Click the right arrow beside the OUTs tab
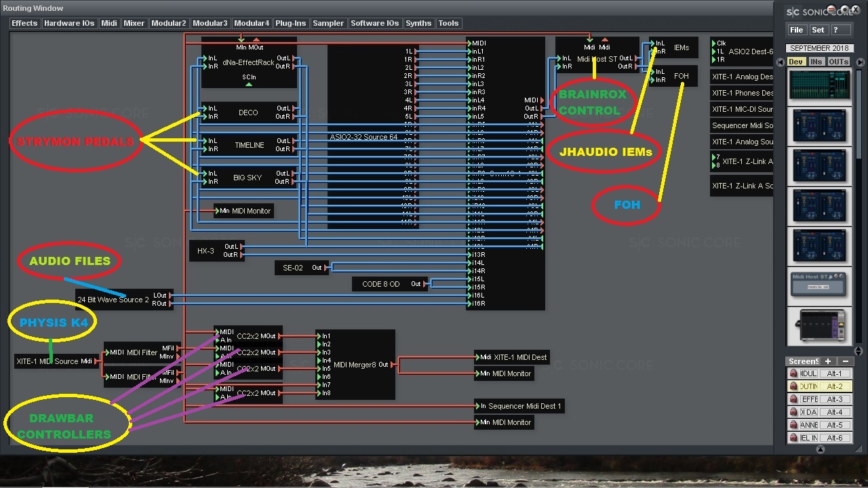This screenshot has height=488, width=868. [x=860, y=62]
